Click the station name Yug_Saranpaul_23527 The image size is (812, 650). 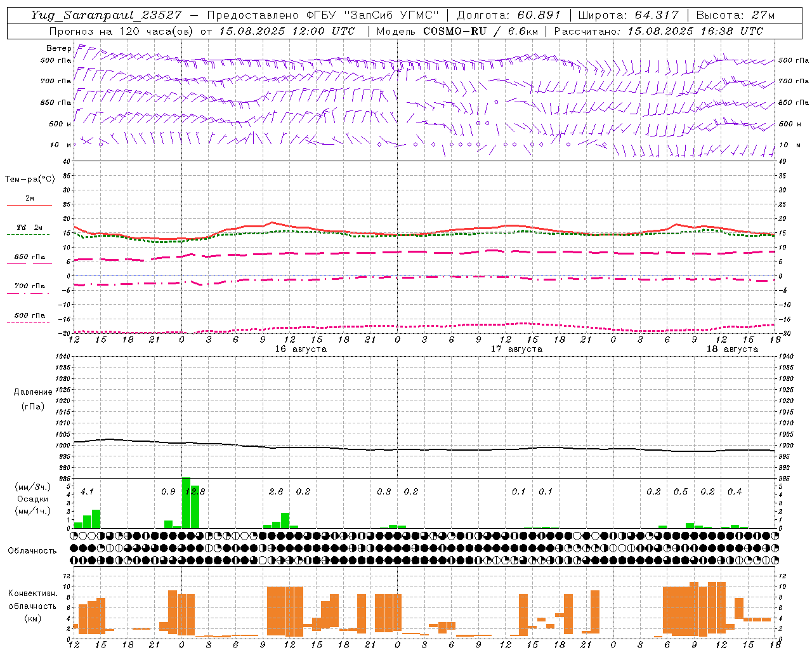click(106, 15)
